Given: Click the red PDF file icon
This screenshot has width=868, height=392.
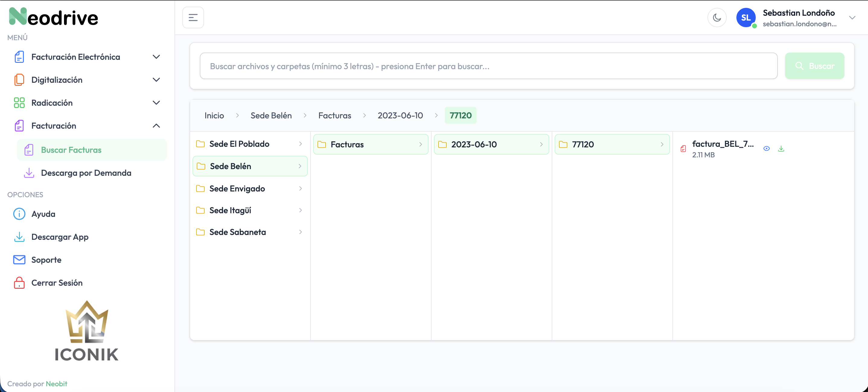Looking at the screenshot, I should (683, 149).
